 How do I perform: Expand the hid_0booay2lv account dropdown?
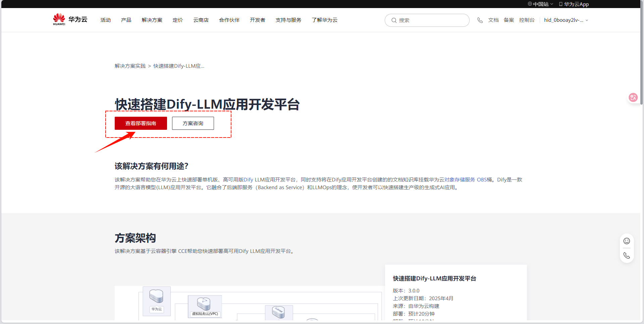pyautogui.click(x=566, y=20)
